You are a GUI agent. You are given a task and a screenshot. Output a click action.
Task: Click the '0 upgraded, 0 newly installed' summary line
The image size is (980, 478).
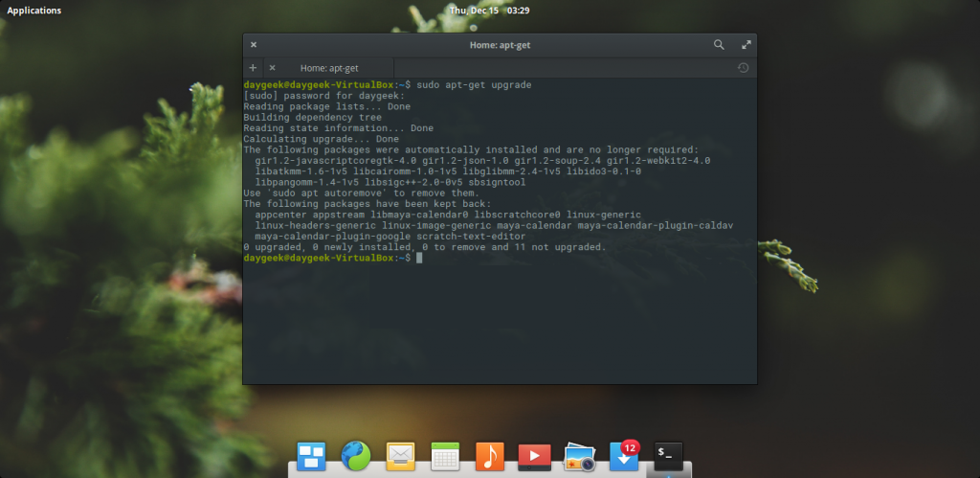point(425,247)
